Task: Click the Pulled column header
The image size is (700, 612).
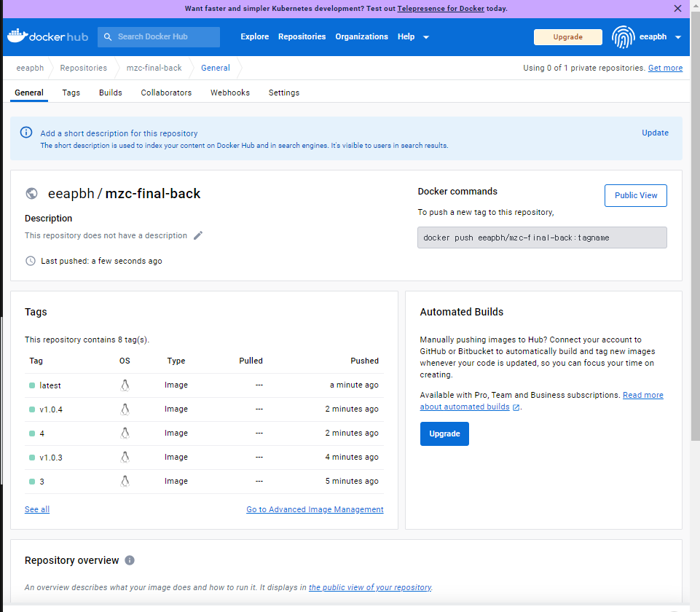Action: click(x=251, y=361)
